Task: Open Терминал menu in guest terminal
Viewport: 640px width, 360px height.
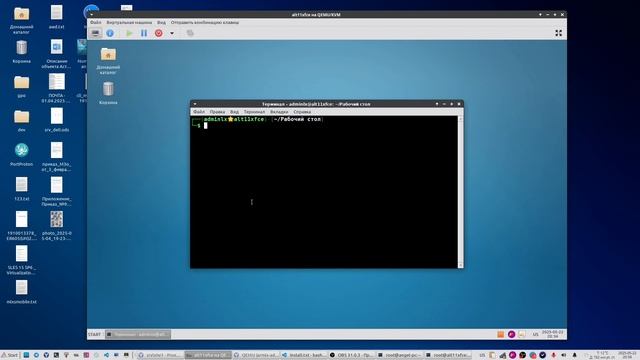Action: (x=254, y=112)
